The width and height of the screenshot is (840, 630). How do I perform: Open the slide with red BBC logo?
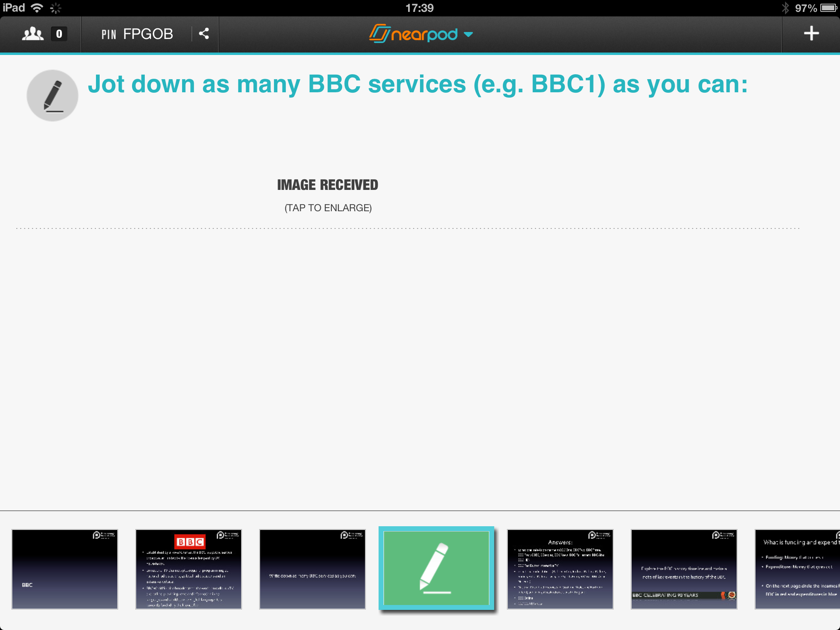(189, 569)
